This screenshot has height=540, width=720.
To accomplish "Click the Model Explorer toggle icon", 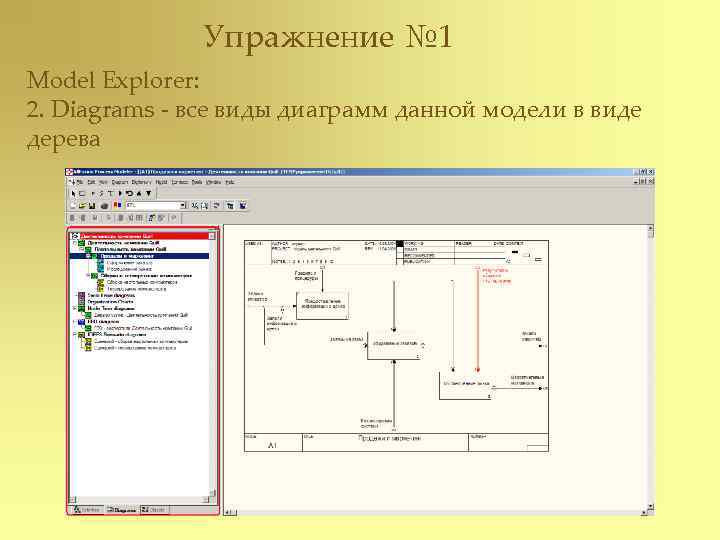I will (x=230, y=205).
